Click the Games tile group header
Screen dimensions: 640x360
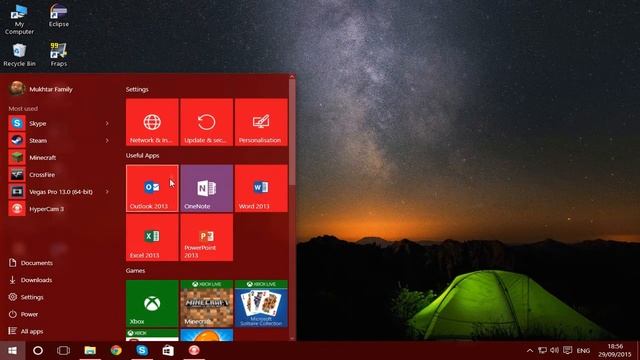pos(136,271)
